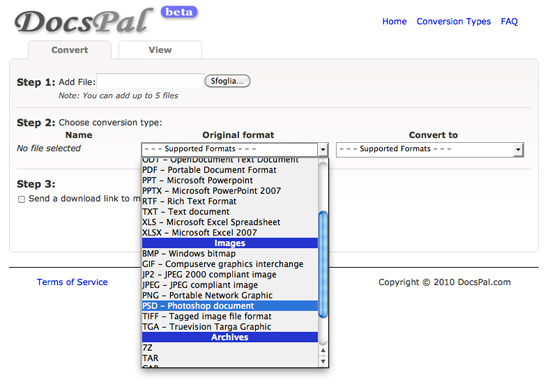
Task: Choose the 7Z archive format
Action: coord(230,348)
